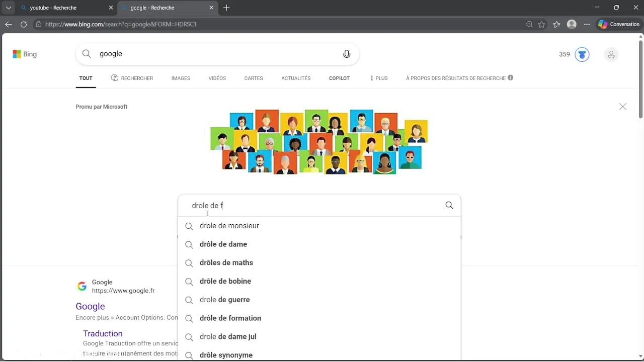Image resolution: width=644 pixels, height=362 pixels.
Task: Open the CARTES tab
Action: tap(254, 78)
